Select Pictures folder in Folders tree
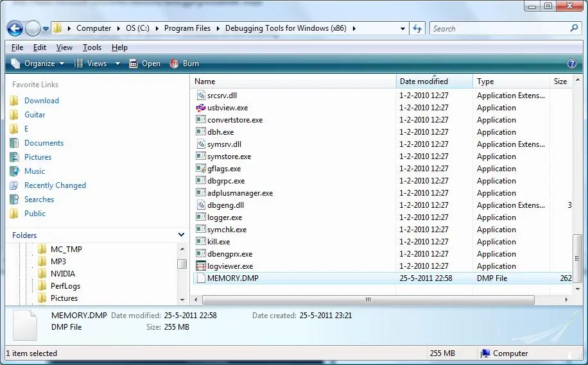This screenshot has height=365, width=588. pos(64,298)
